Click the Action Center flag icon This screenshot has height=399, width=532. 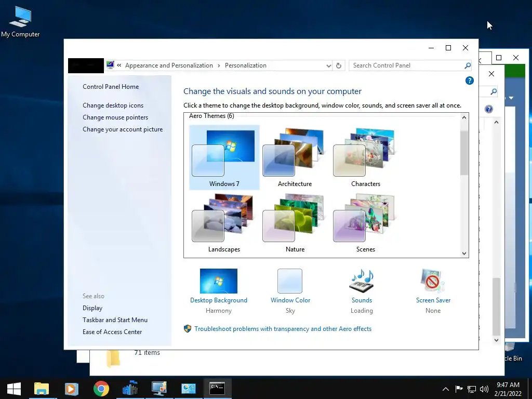(x=459, y=389)
